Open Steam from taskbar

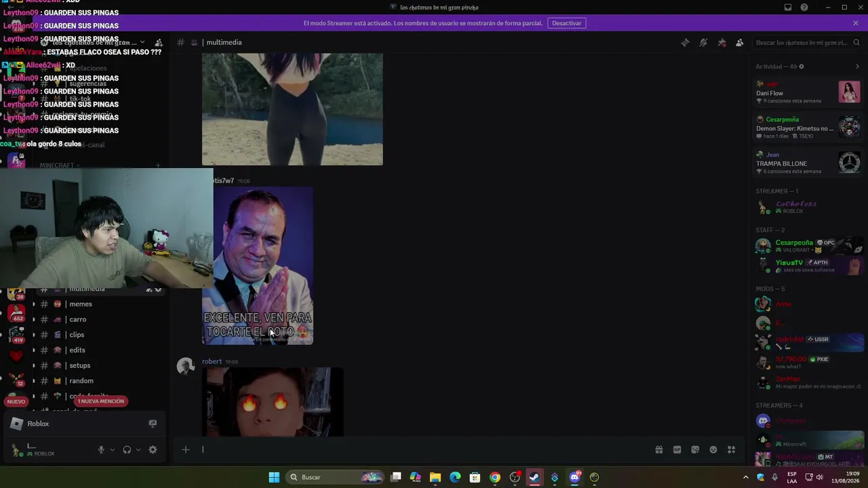coord(534,477)
